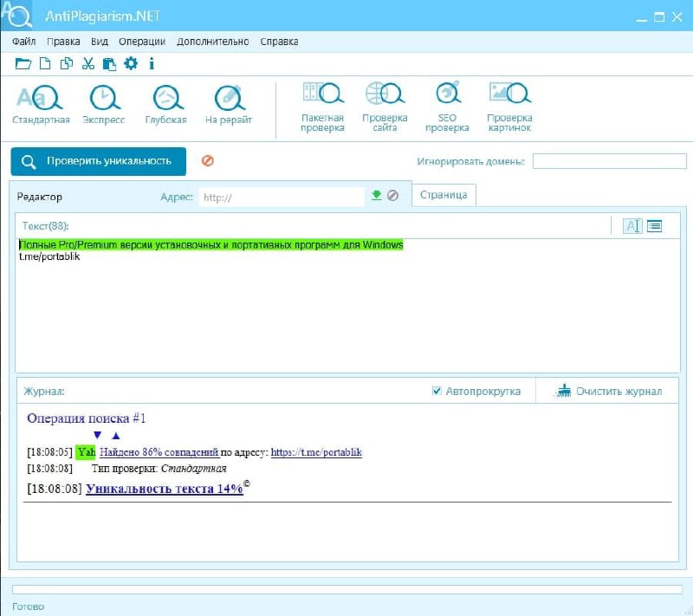The image size is (693, 616).
Task: Click the bottom progress bar
Action: click(x=347, y=589)
